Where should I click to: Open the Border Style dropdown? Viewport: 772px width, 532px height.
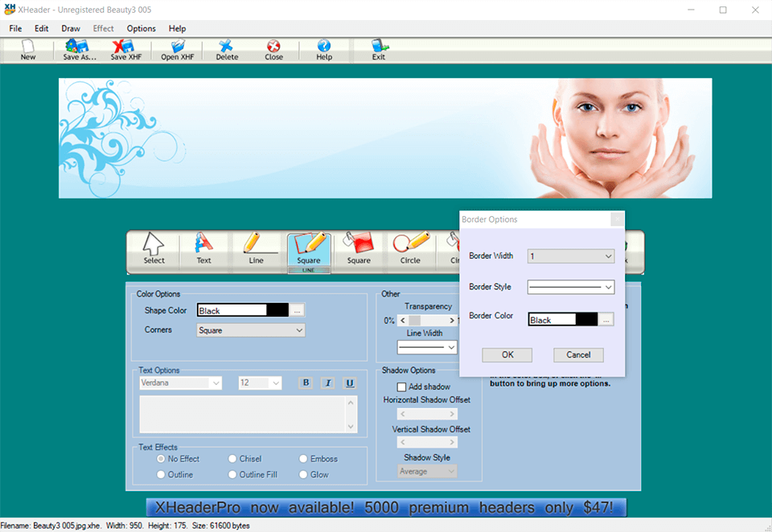[x=571, y=287]
